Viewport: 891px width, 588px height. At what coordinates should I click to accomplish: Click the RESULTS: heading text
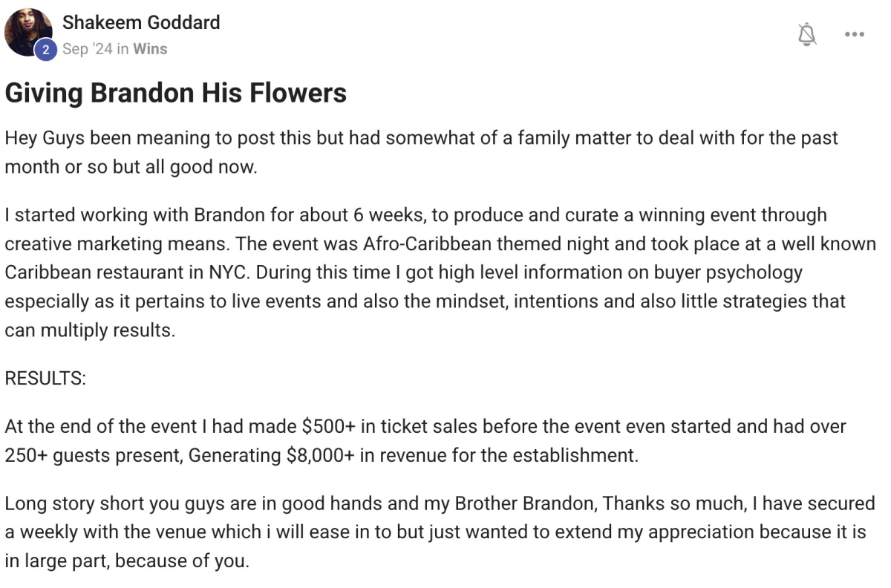(45, 378)
